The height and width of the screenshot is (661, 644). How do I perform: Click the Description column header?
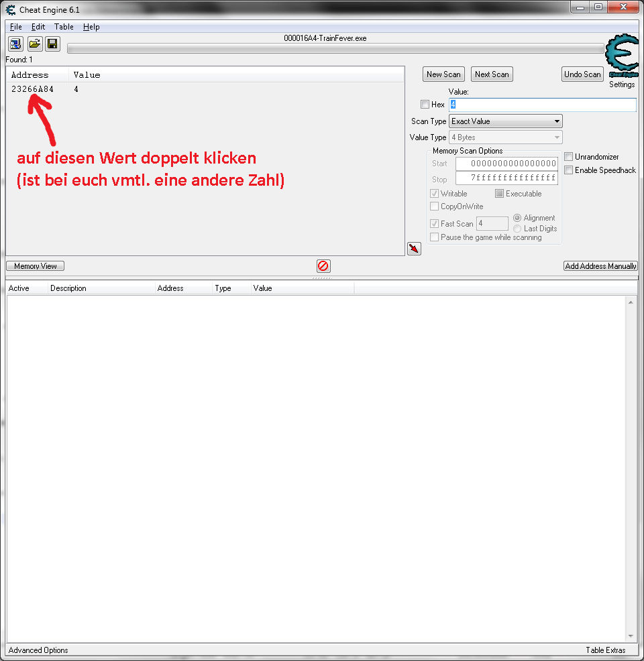101,288
